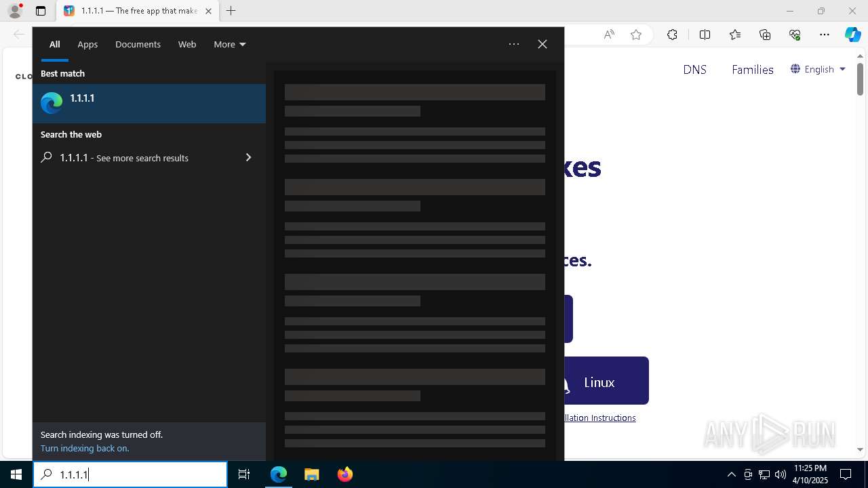Toggle Edge split screen view
The width and height of the screenshot is (868, 488).
coord(705,35)
